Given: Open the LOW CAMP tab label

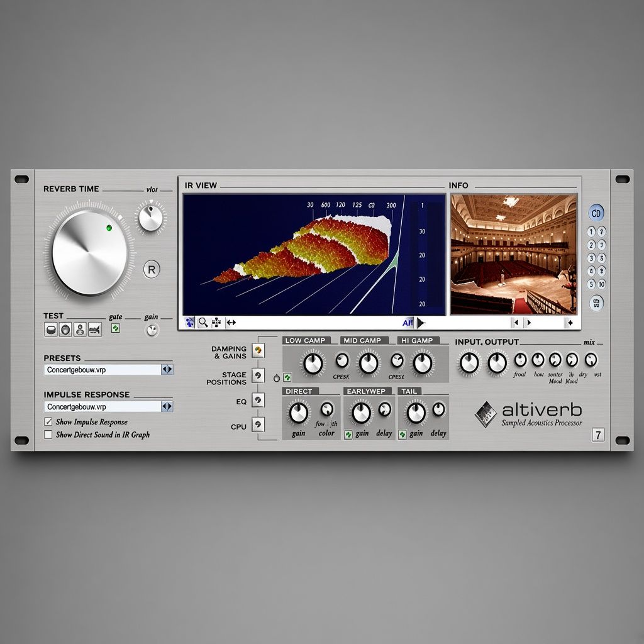Looking at the screenshot, I should [x=305, y=340].
